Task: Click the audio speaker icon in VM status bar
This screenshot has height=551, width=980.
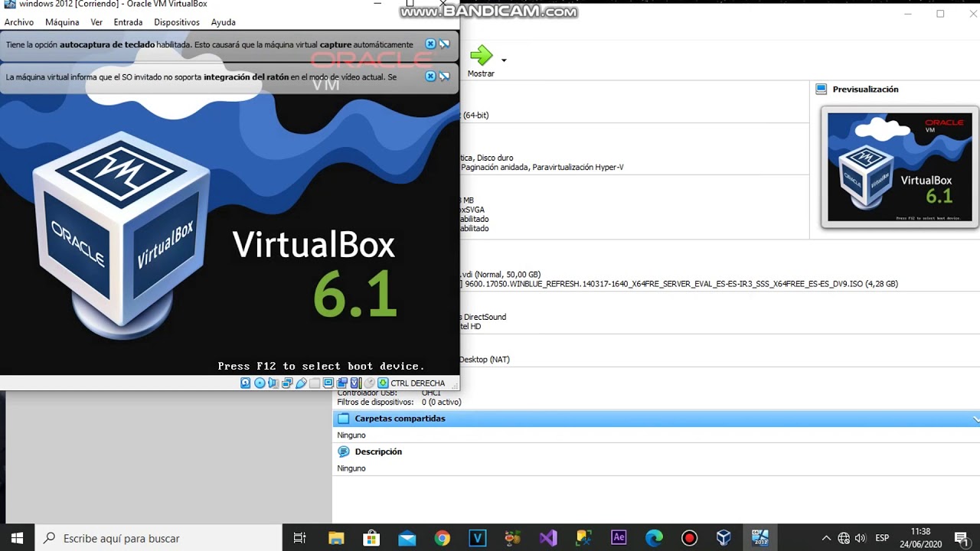Action: pyautogui.click(x=273, y=383)
